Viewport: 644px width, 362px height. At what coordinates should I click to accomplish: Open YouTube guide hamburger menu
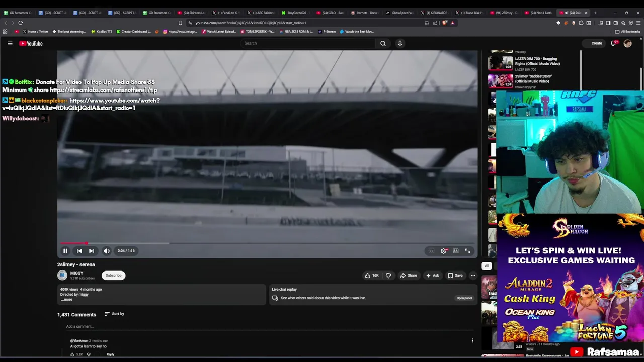(x=10, y=43)
